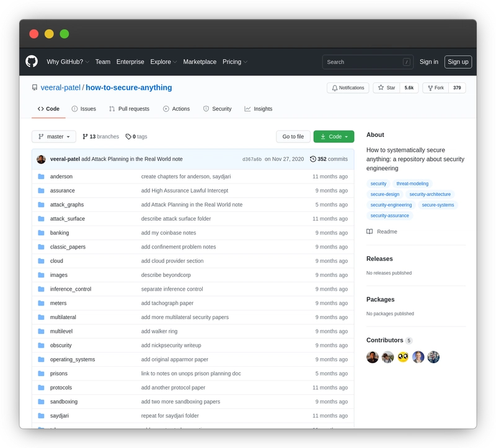The width and height of the screenshot is (496, 448).
Task: Click folder icon beside images
Action: click(41, 275)
